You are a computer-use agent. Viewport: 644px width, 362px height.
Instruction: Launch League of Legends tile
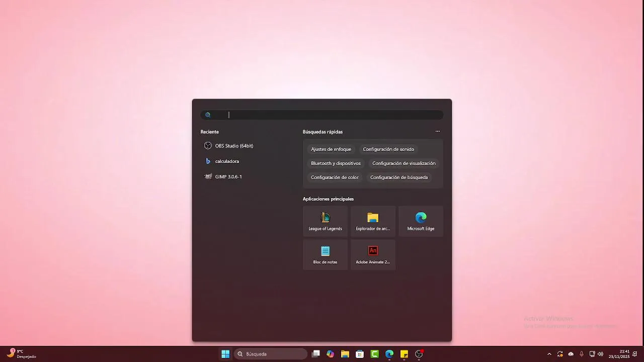(325, 221)
